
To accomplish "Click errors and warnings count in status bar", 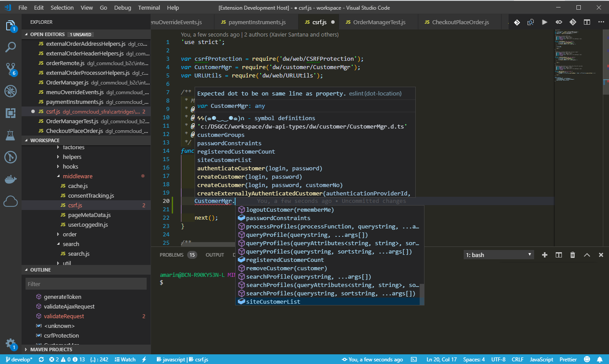I will coord(67,360).
